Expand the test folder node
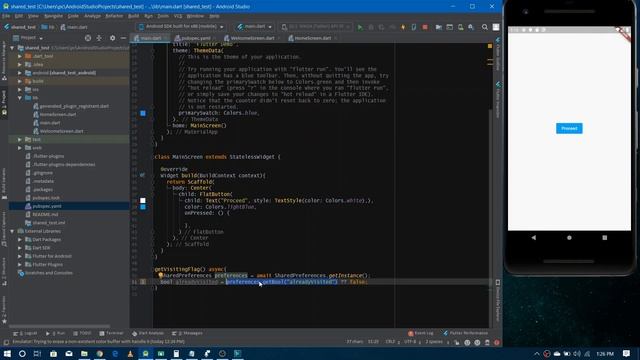Image resolution: width=640 pixels, height=360 pixels. coord(20,140)
